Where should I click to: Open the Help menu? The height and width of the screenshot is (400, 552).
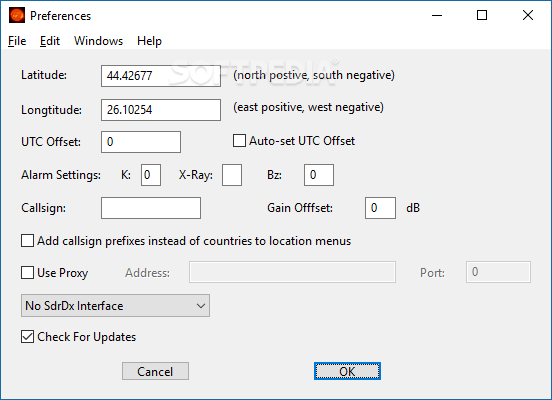pyautogui.click(x=149, y=41)
